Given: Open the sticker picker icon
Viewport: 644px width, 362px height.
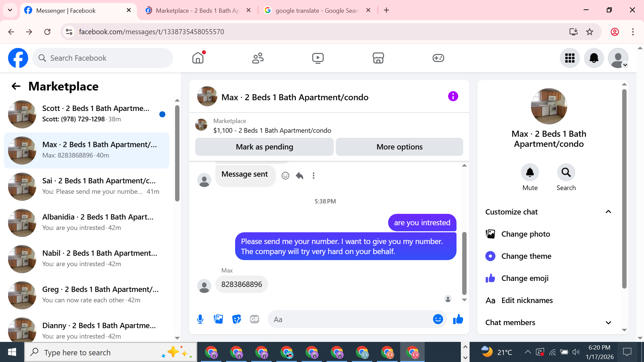Looking at the screenshot, I should [236, 319].
